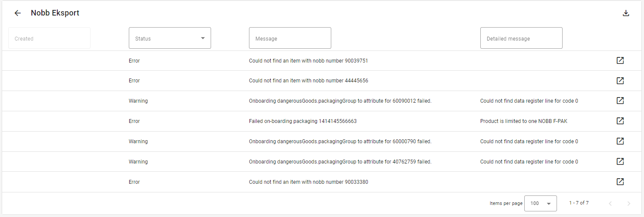Open details icon for the 60000790 warning row
This screenshot has width=644, height=217.
click(x=620, y=141)
